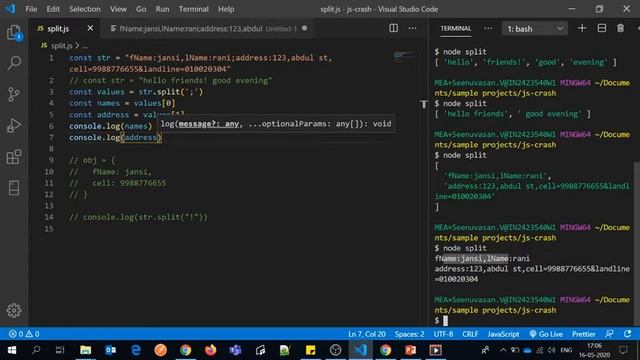Open the Help menu

point(226,9)
